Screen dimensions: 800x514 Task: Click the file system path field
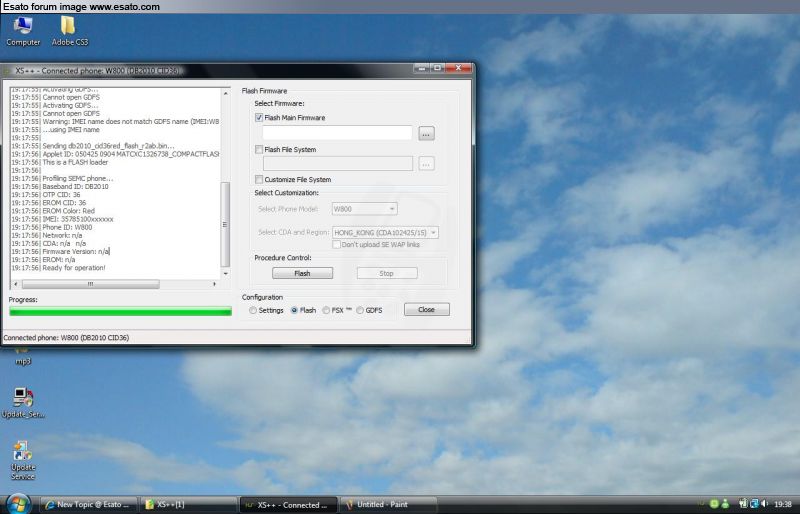pyautogui.click(x=337, y=163)
